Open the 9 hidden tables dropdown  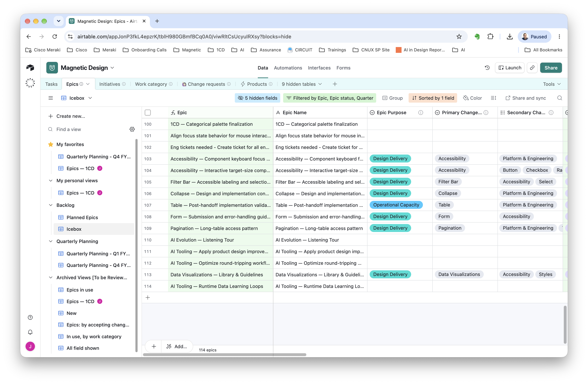(302, 84)
